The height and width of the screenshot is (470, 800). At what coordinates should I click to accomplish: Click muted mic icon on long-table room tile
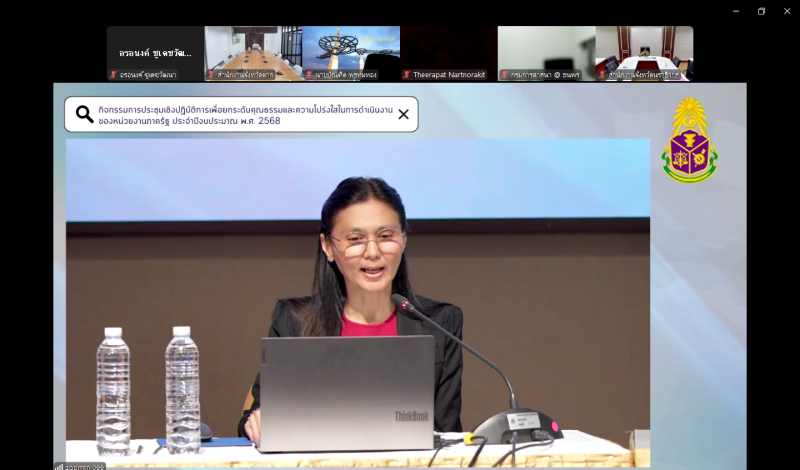[x=211, y=75]
